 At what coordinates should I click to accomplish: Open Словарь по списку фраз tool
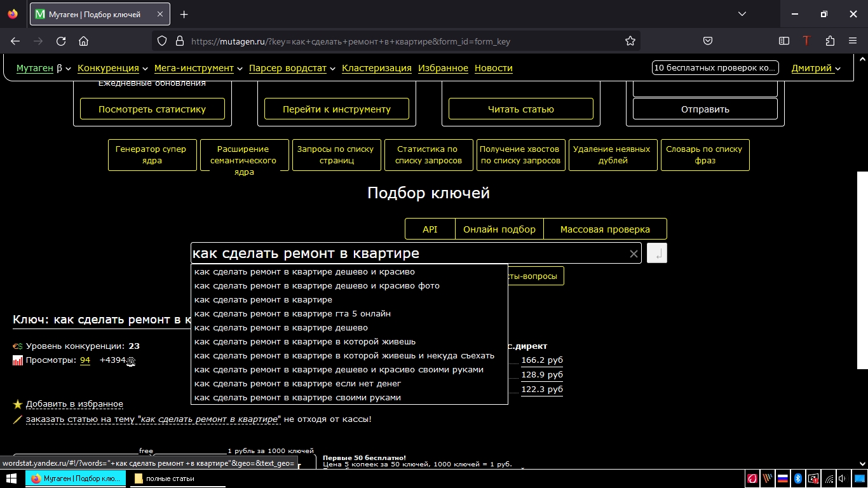click(x=705, y=155)
